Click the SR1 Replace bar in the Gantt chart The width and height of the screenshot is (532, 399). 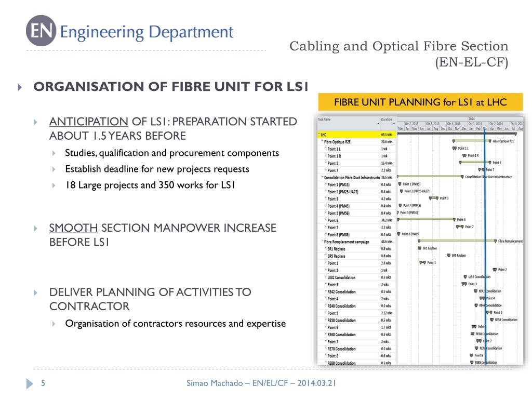420,248
